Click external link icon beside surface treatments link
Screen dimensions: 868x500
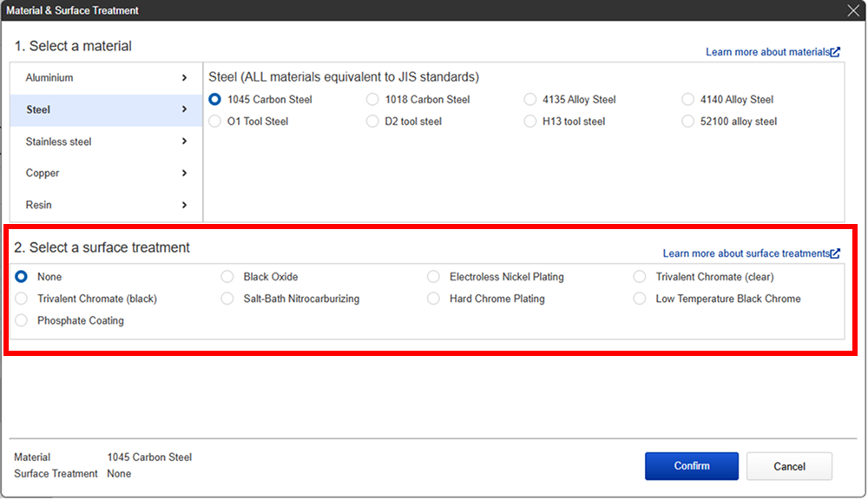coord(835,253)
